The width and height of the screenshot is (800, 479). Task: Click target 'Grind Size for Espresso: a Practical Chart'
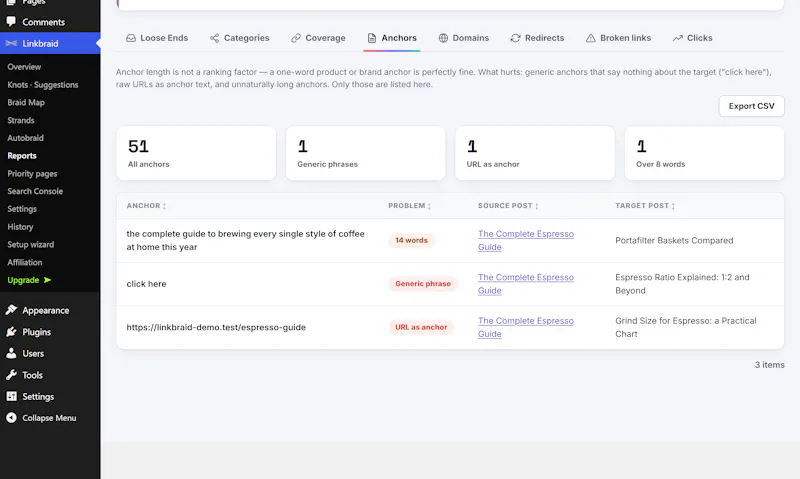(x=686, y=327)
